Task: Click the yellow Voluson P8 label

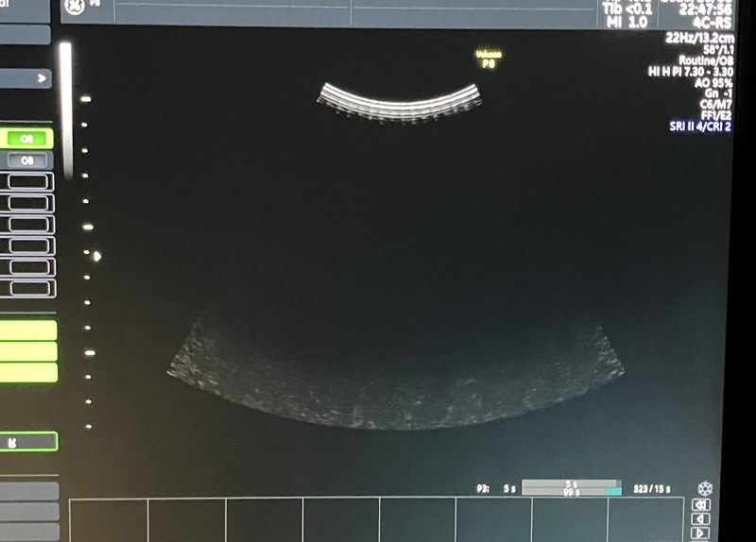Action: [488, 59]
